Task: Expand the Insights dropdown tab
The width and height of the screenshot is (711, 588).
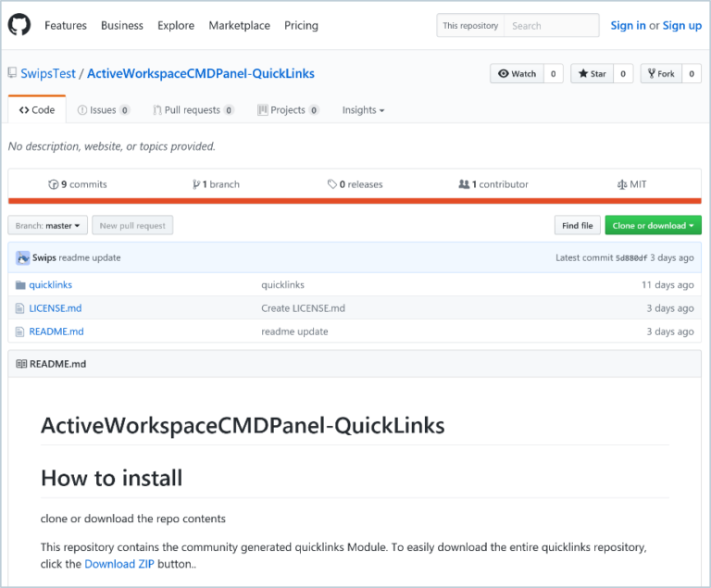Action: (363, 110)
